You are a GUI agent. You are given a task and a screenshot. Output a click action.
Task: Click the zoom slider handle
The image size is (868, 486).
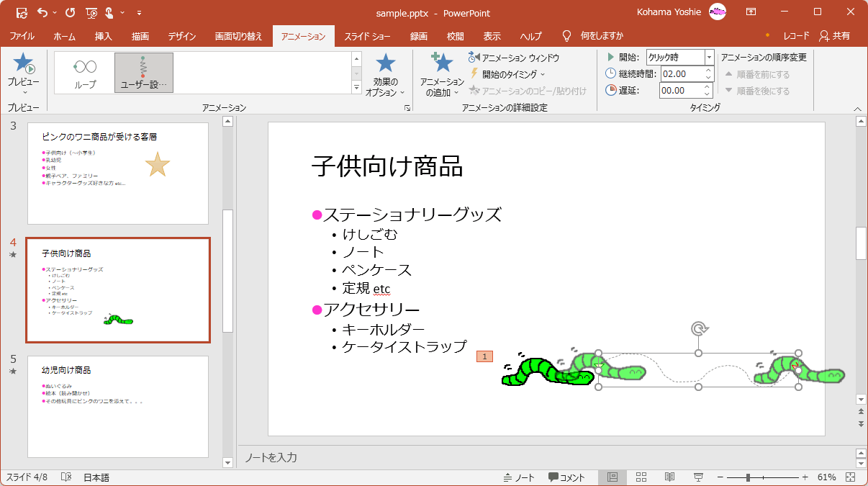click(x=749, y=477)
